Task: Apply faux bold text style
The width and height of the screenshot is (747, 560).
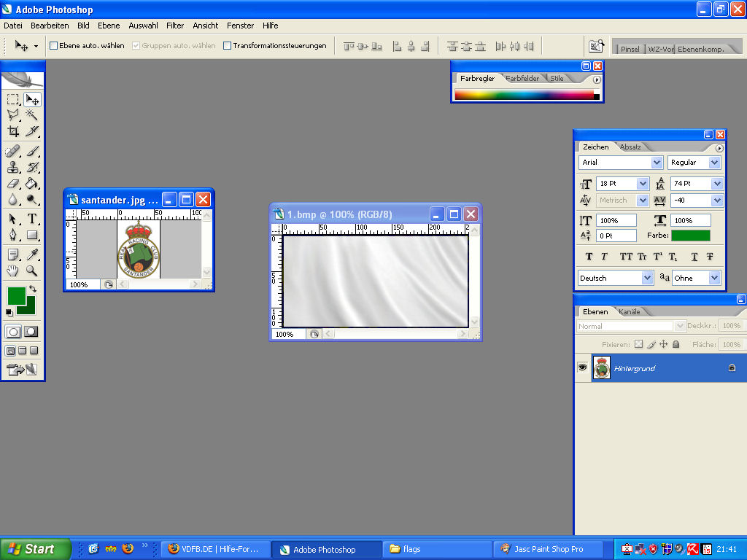Action: (x=589, y=257)
